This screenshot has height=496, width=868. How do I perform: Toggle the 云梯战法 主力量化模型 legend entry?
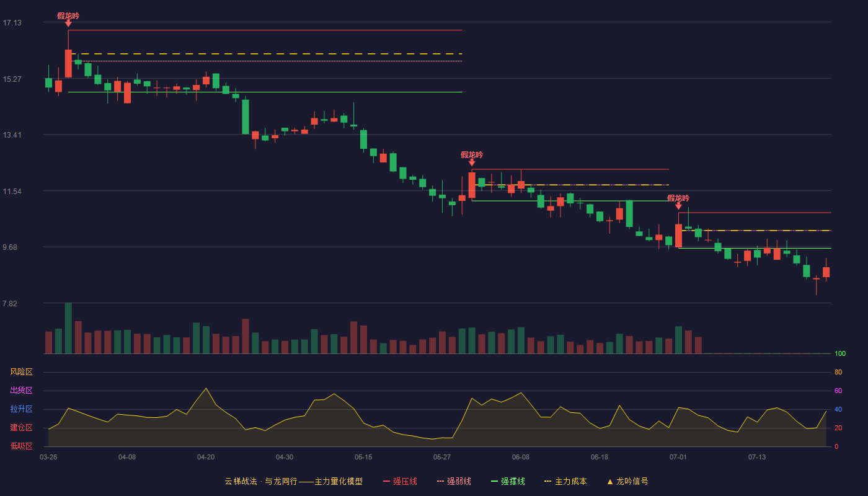pyautogui.click(x=293, y=481)
